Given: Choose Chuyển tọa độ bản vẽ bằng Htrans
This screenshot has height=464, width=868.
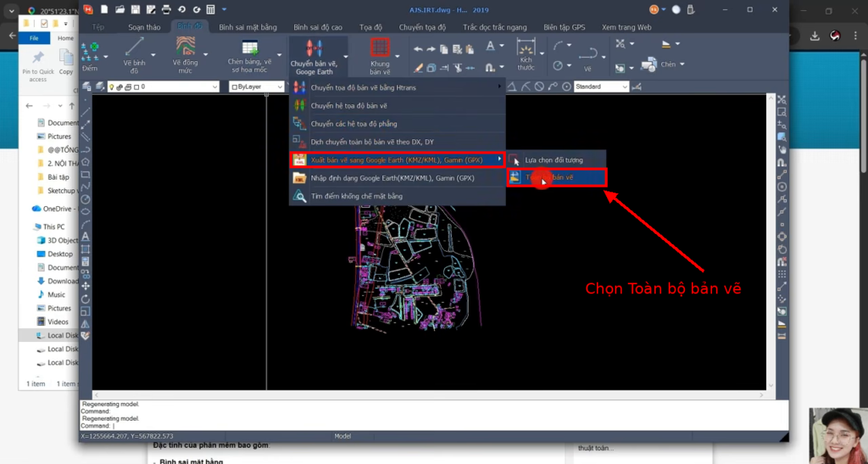Looking at the screenshot, I should click(x=397, y=87).
